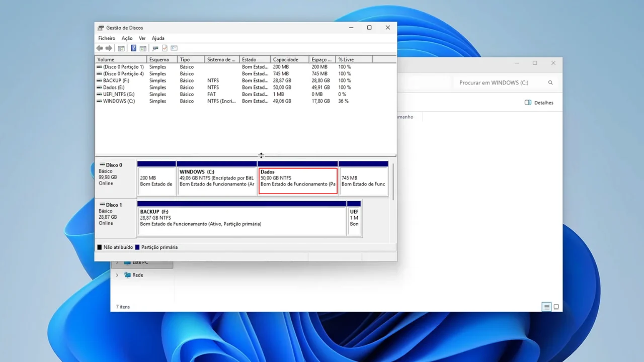
Task: Select Rede in the Explorer navigation pane
Action: (138, 275)
